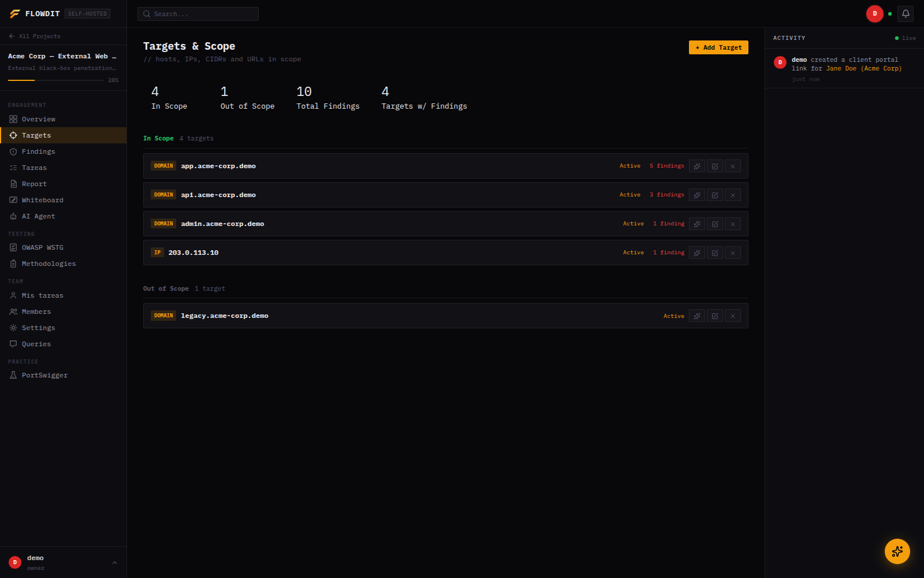
Task: Run the AI sparkle action for app.acme-corp.demo
Action: pyautogui.click(x=697, y=166)
